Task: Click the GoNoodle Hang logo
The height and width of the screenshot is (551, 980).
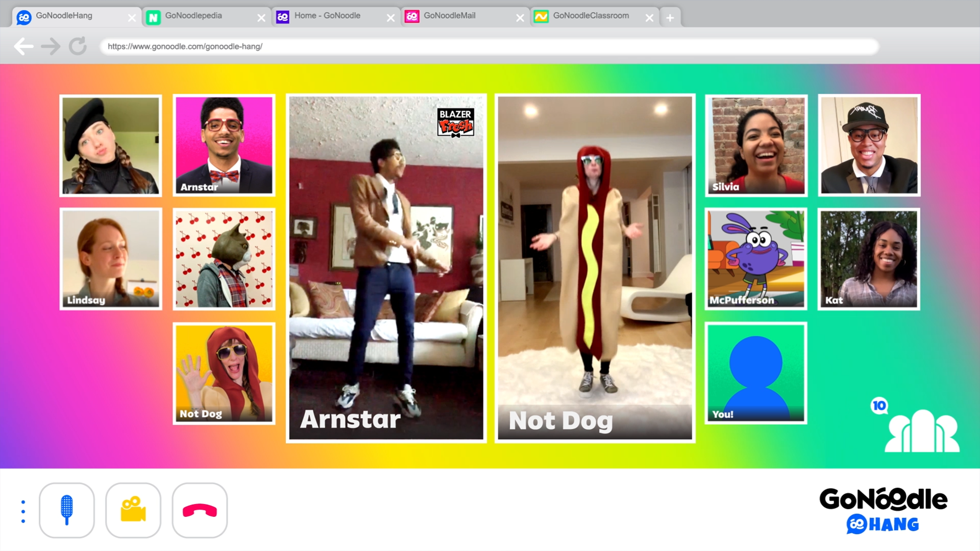Action: (883, 511)
